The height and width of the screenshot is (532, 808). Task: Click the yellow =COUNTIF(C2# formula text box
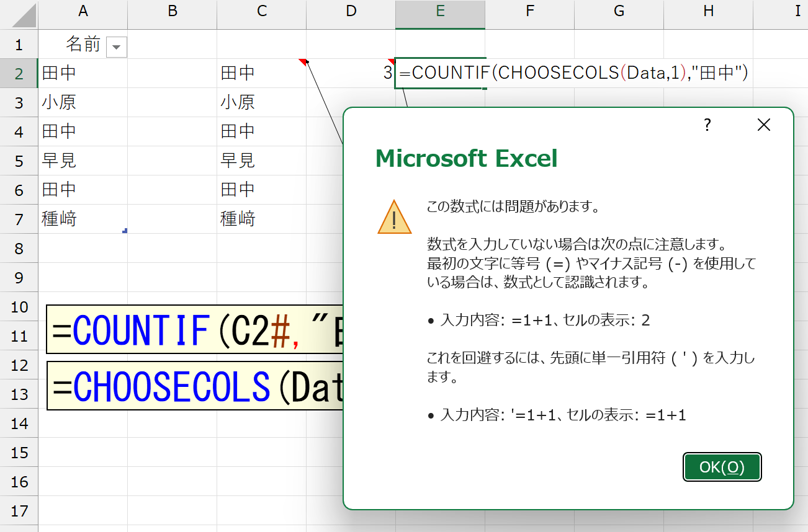coord(195,329)
